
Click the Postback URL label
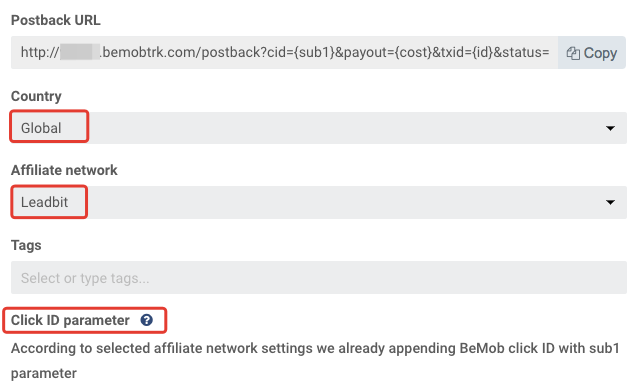click(56, 20)
